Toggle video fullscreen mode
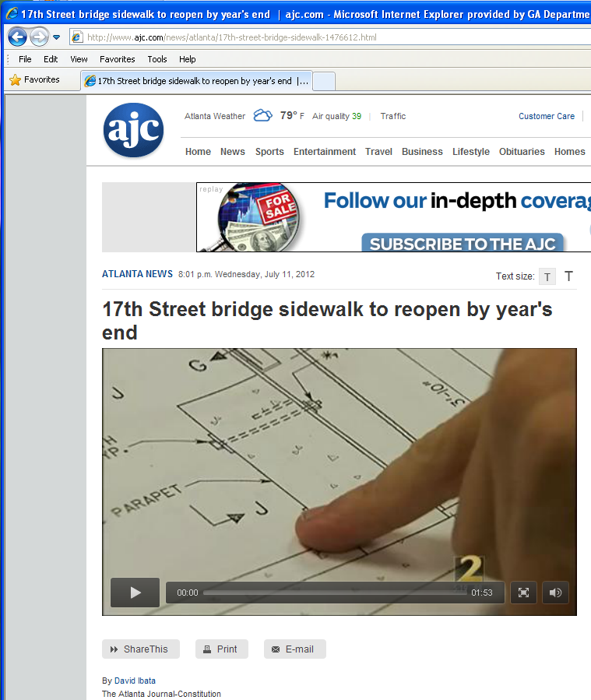 pyautogui.click(x=523, y=593)
